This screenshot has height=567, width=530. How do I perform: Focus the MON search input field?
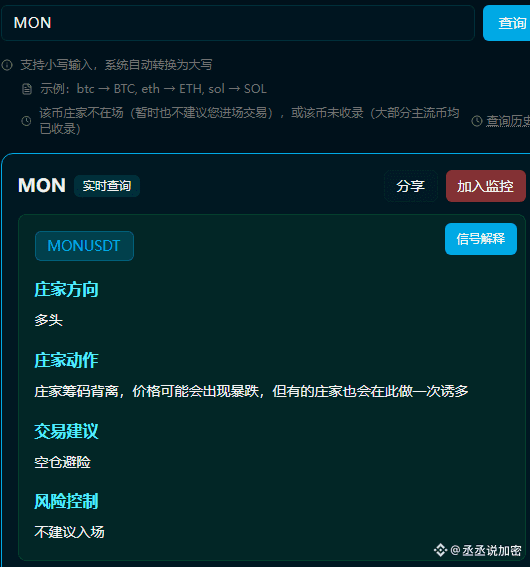238,23
